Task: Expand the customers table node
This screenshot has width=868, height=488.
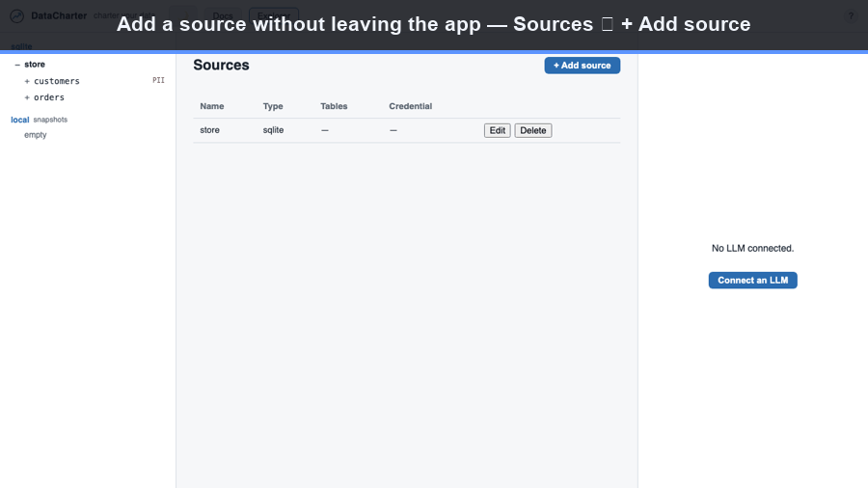Action: click(27, 81)
